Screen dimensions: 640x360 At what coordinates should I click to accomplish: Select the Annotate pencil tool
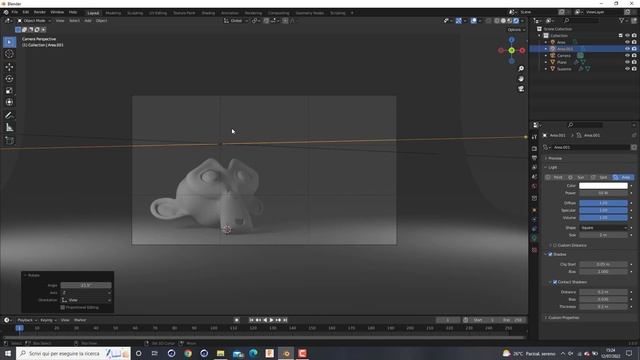click(9, 116)
